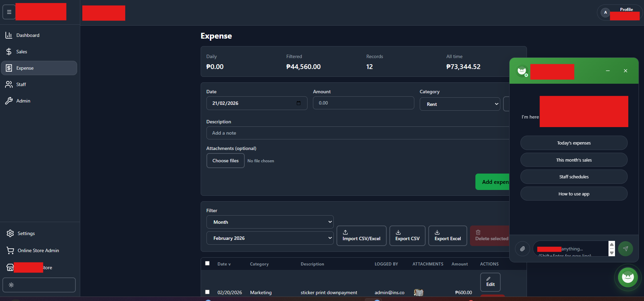The height and width of the screenshot is (301, 644).
Task: Open the February 2026 period dropdown
Action: click(270, 238)
